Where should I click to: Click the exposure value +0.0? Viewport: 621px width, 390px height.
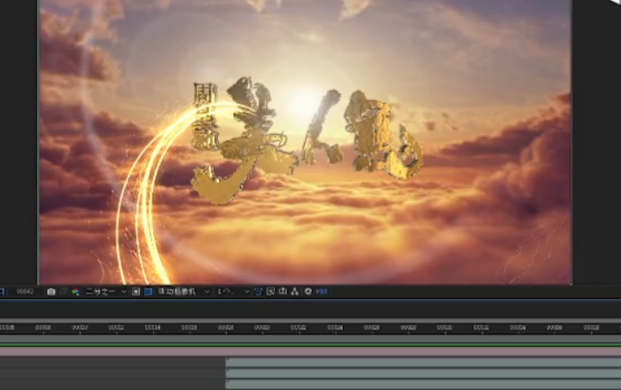pyautogui.click(x=322, y=292)
